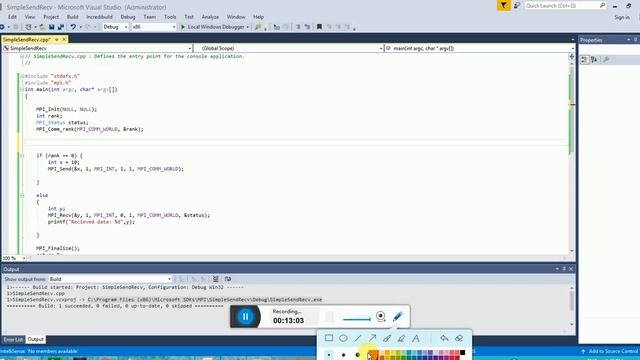Open the Global Scope dropdown
Viewport: 640px width, 360px height.
tap(289, 48)
